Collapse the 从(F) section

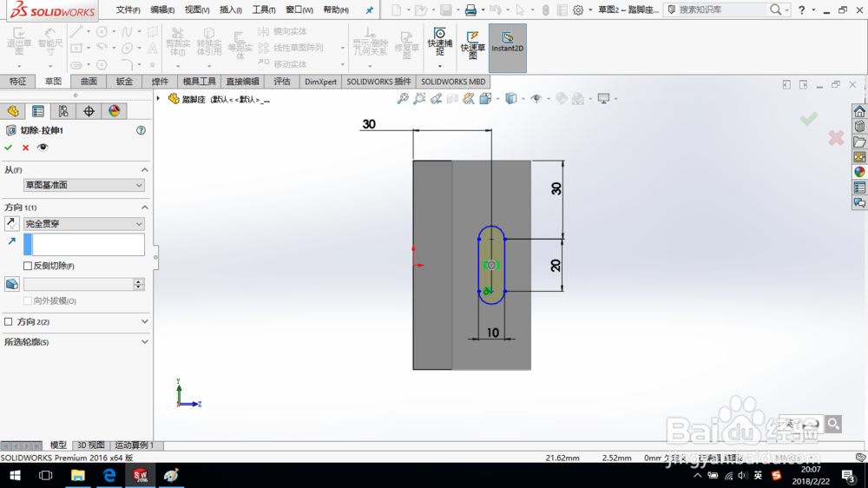(x=144, y=169)
